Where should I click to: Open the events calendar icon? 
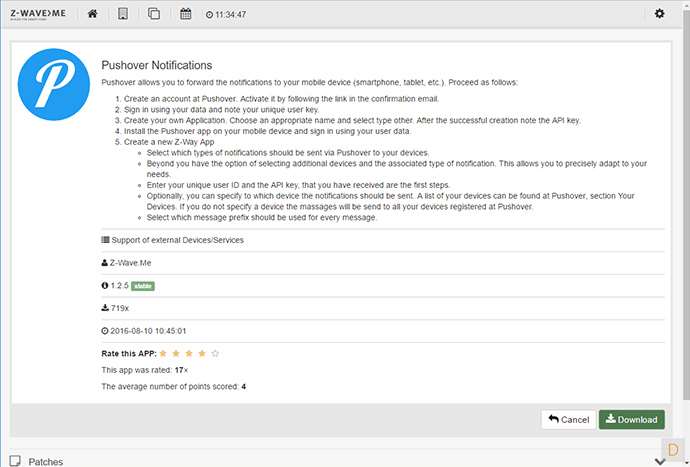[185, 14]
